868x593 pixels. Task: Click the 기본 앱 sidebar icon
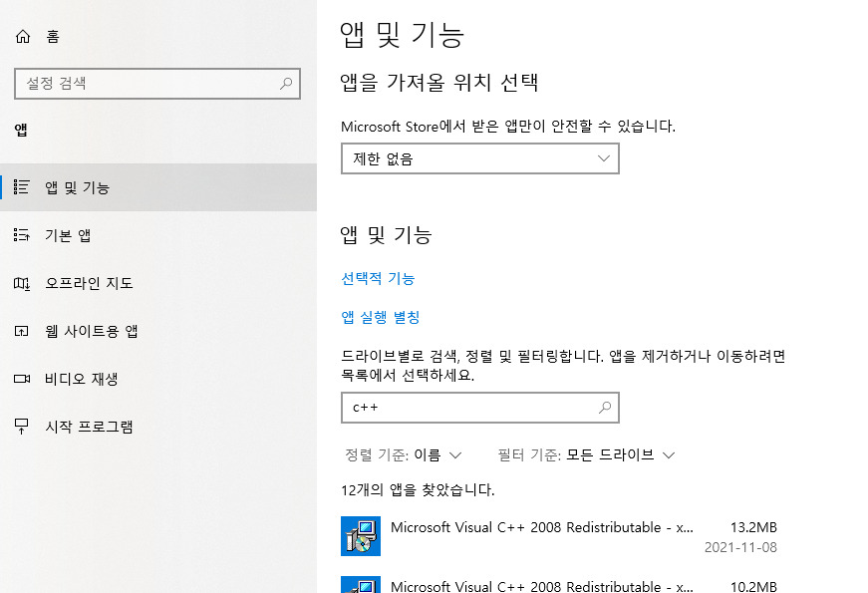[x=21, y=235]
